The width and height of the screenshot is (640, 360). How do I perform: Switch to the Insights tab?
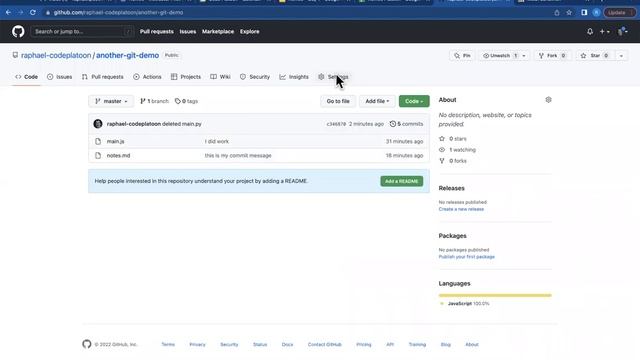click(x=294, y=77)
